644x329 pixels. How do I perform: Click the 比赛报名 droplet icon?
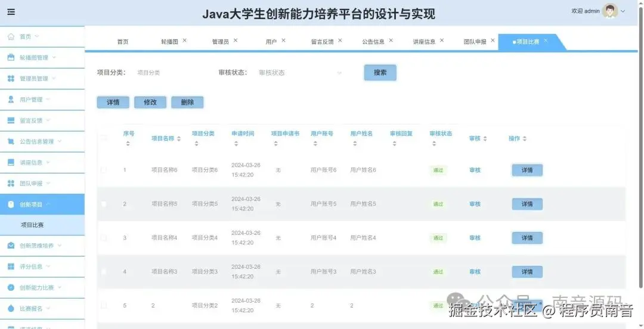tap(11, 309)
